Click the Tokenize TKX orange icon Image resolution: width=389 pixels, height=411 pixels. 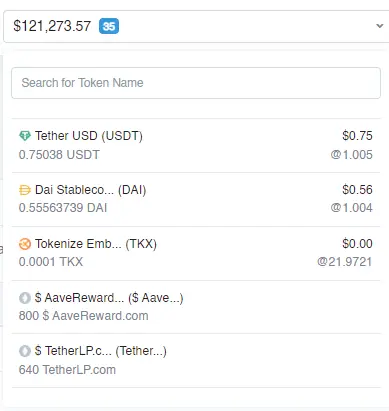click(x=25, y=244)
